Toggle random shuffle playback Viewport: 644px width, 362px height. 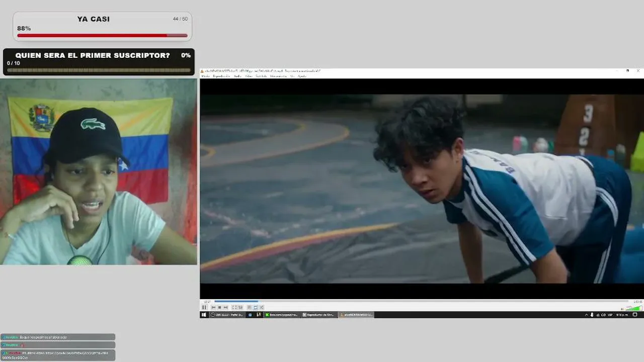pyautogui.click(x=261, y=307)
